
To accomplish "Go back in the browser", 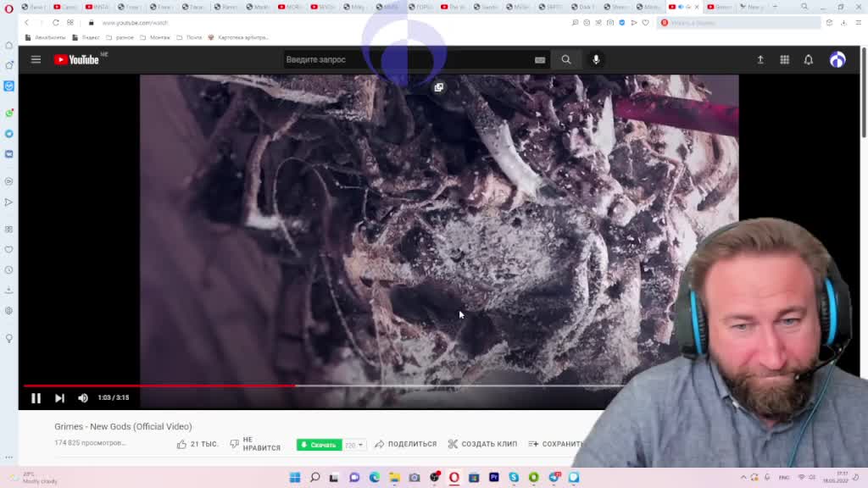I will click(x=26, y=23).
